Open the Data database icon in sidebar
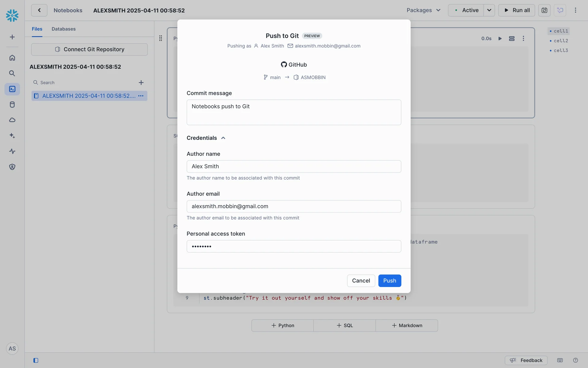Viewport: 588px width, 368px height. (12, 105)
